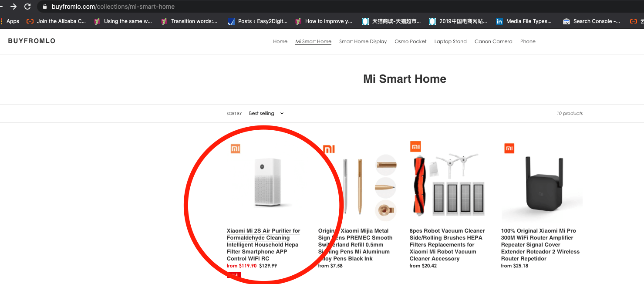Click the from $7.58 price
644x284 pixels.
coord(330,266)
